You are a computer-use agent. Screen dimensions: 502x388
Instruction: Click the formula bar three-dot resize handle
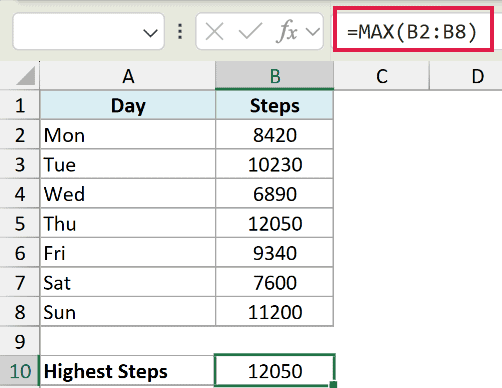[x=180, y=32]
